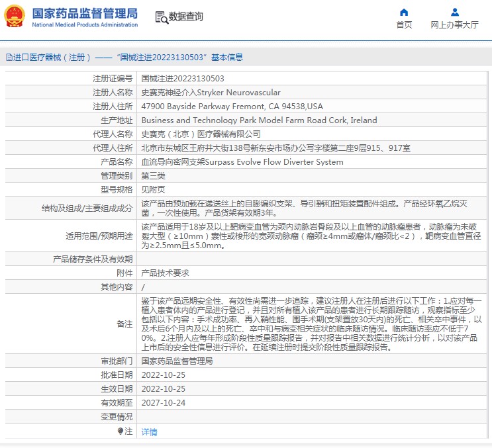Select 史赛克神经介入Stryker Neurovascular cell

pos(211,93)
